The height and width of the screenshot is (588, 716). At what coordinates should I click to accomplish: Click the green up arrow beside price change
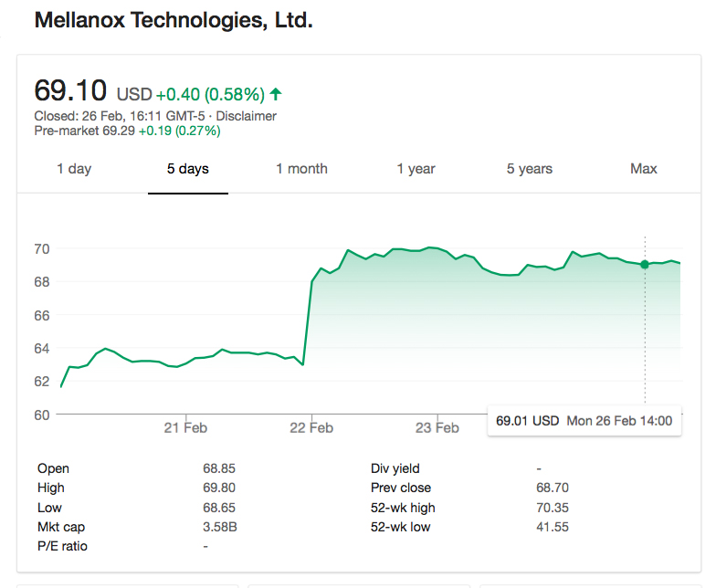click(276, 94)
